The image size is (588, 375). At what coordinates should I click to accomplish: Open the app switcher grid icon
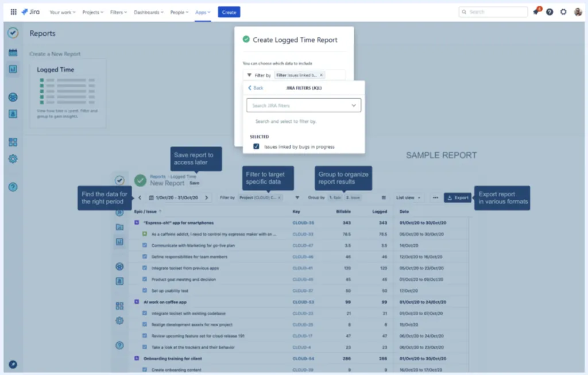click(14, 12)
